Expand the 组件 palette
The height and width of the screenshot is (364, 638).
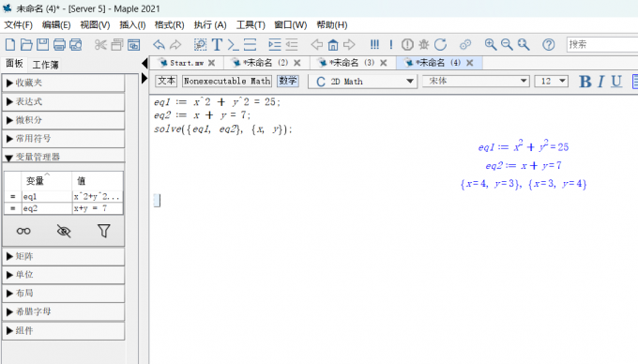click(x=64, y=330)
